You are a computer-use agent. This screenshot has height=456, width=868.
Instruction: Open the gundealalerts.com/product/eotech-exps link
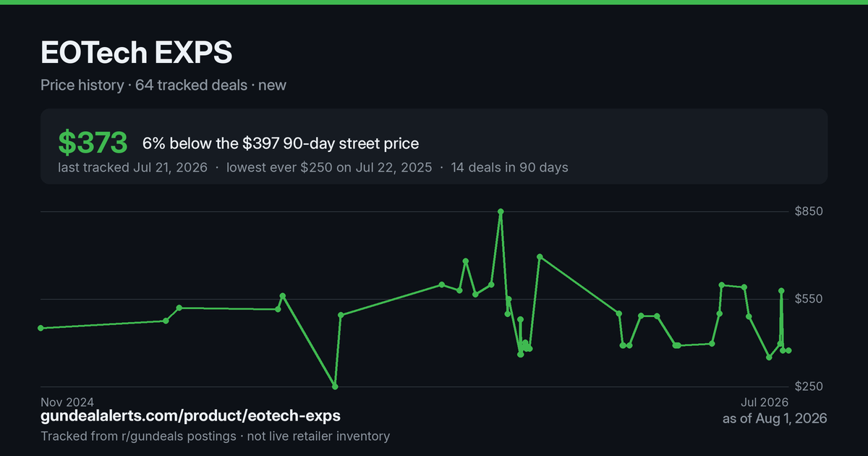click(190, 416)
